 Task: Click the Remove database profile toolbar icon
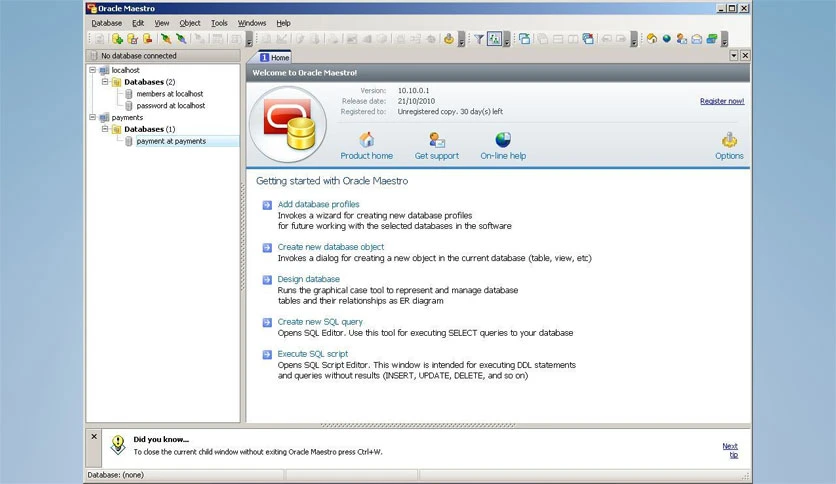148,39
